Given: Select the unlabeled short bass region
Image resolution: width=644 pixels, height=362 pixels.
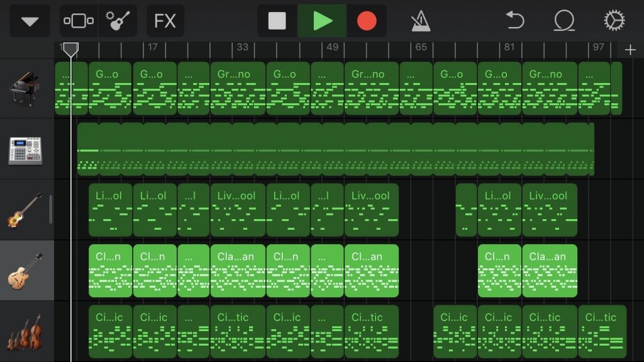Looking at the screenshot, I should [x=466, y=210].
